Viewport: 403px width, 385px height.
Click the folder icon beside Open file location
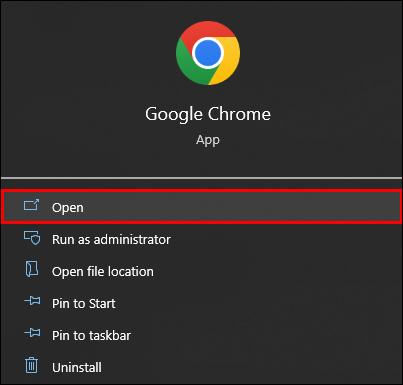click(32, 269)
